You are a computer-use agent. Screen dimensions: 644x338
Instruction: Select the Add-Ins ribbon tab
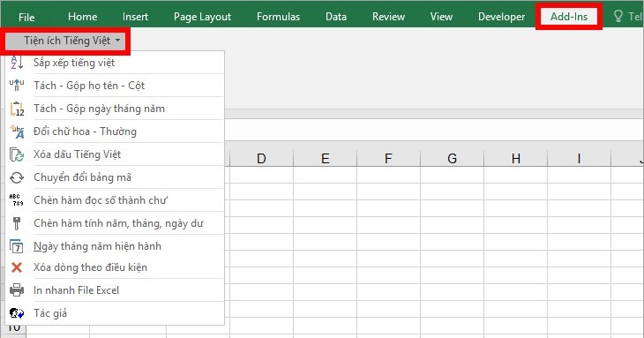569,17
